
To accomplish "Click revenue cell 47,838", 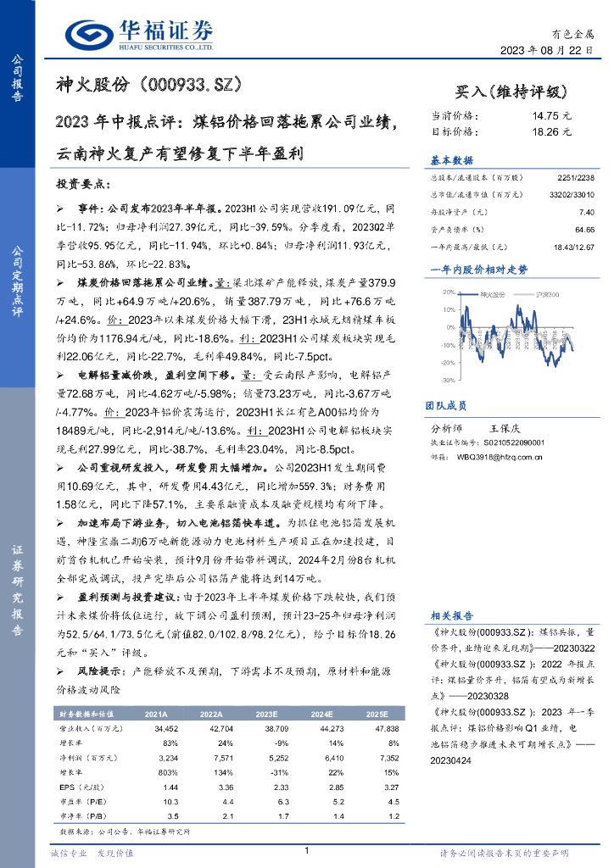I will click(x=387, y=728).
